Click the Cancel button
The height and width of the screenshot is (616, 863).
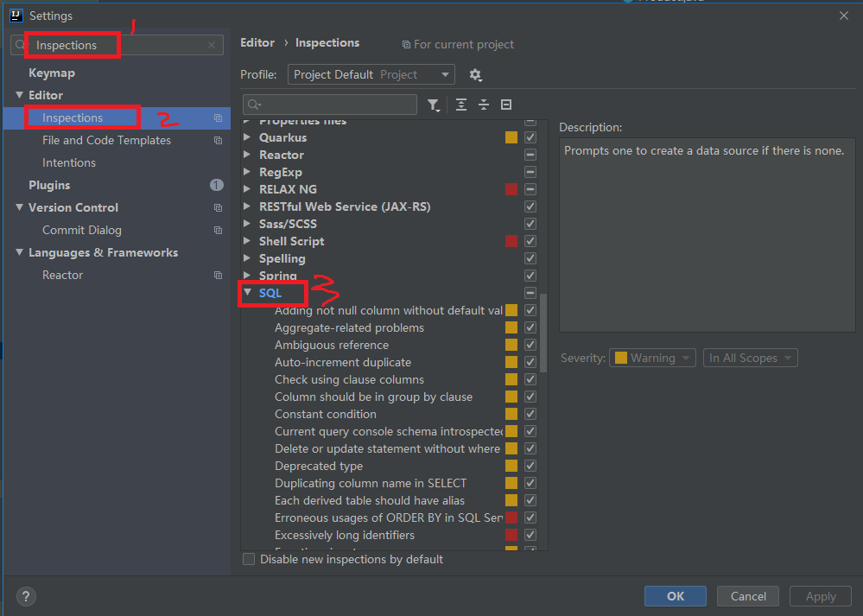(x=748, y=596)
